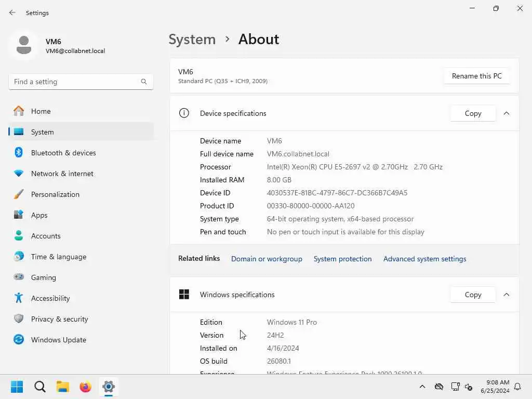The height and width of the screenshot is (399, 532).
Task: Click the Bluetooth icon in sidebar
Action: 19,152
